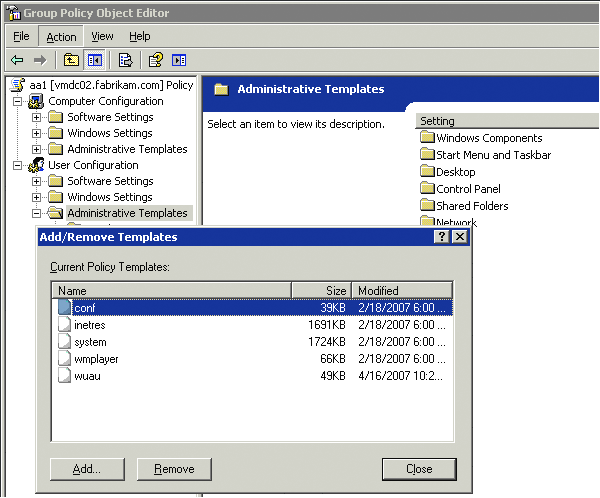
Task: Click the Remove button
Action: pyautogui.click(x=174, y=469)
